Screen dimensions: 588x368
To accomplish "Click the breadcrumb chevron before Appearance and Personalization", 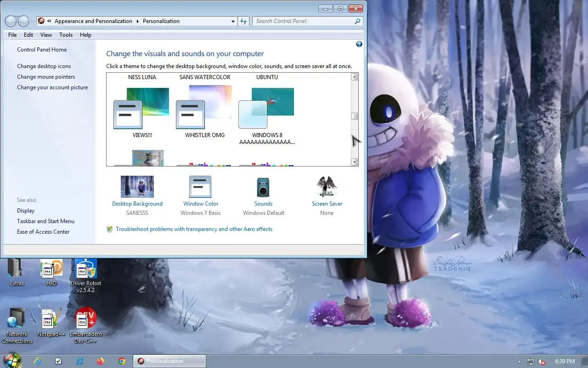I will pos(49,21).
